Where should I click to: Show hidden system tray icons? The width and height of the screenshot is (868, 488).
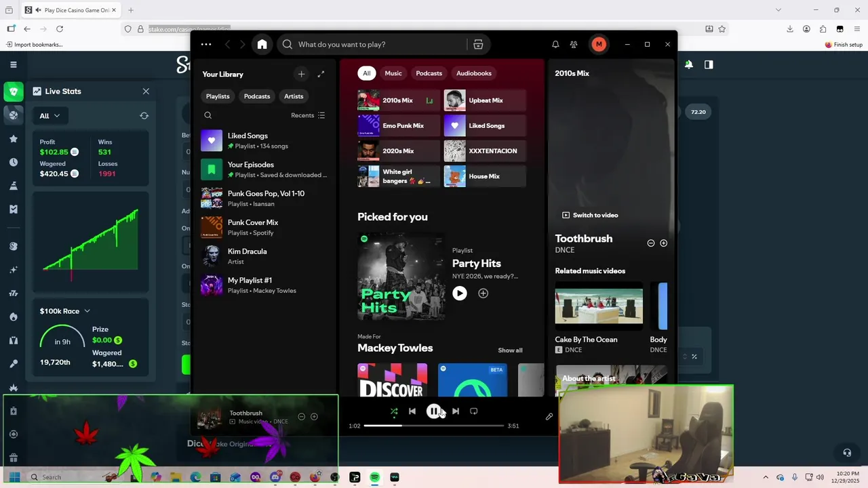tap(766, 477)
